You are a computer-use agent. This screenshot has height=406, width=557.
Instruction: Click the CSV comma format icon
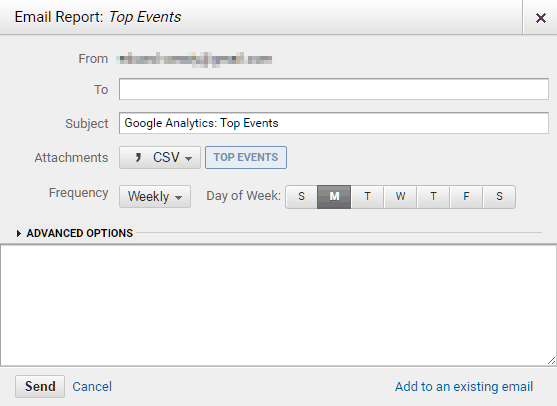coord(138,157)
